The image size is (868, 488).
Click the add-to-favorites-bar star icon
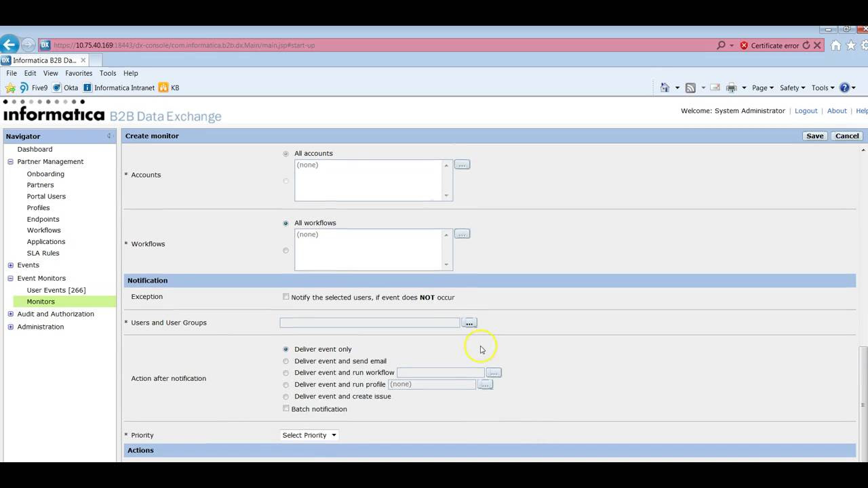point(10,87)
